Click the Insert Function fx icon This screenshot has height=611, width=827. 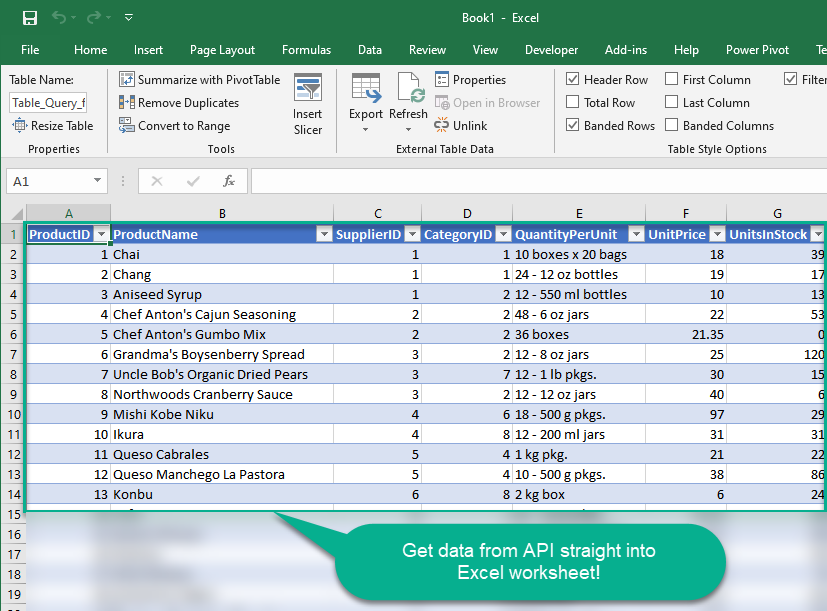229,181
